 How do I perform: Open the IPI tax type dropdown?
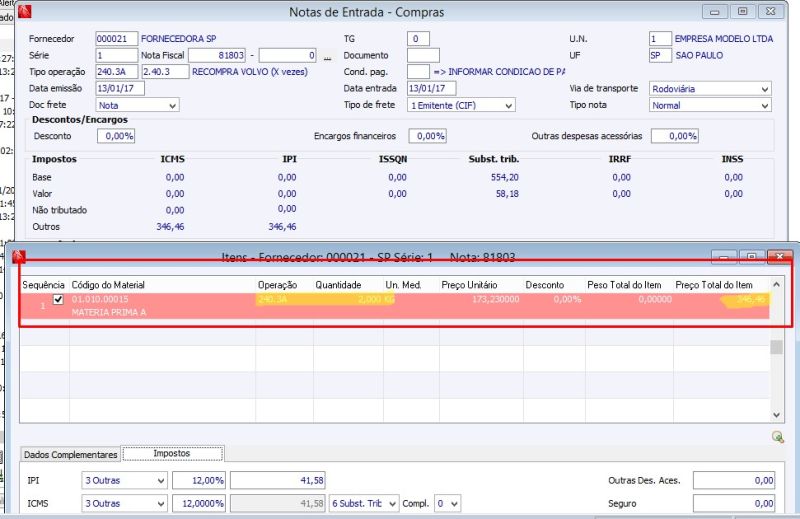[160, 481]
